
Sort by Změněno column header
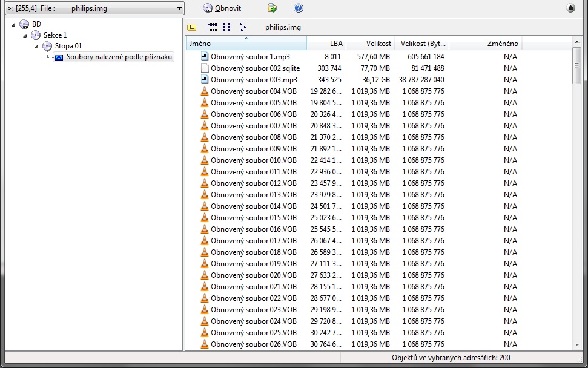(485, 43)
